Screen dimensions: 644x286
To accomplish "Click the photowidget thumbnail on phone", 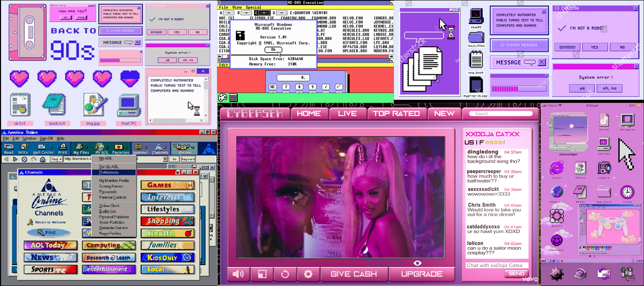I will [x=569, y=132].
